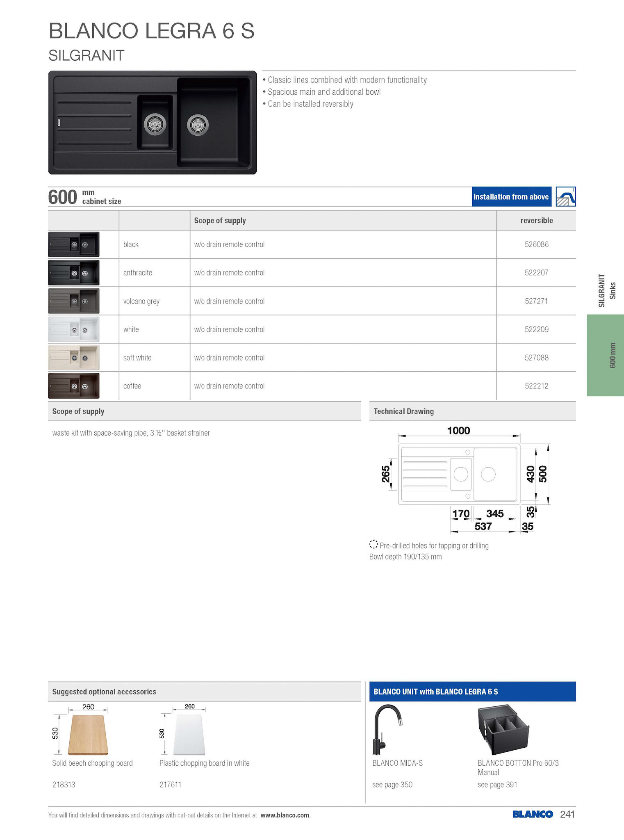This screenshot has width=624, height=840.
Task: Click the BLANCO MIDA-S tap image
Action: click(x=388, y=730)
